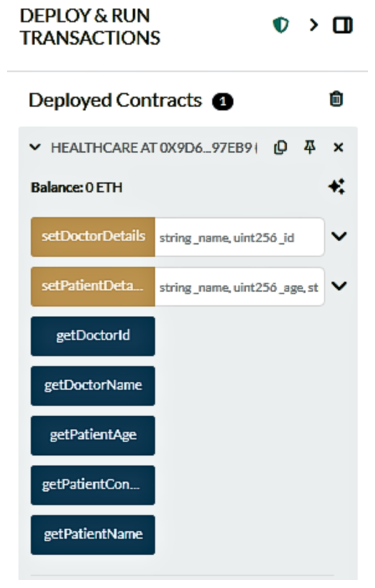Click the AI sparkle icon beside Balance
This screenshot has width=375, height=588.
[337, 187]
